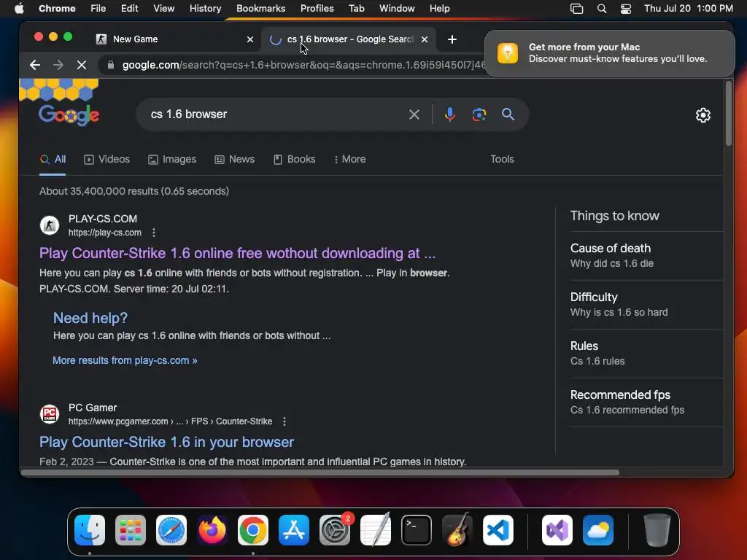Switch to the Images search tab
The width and height of the screenshot is (747, 560).
click(172, 159)
